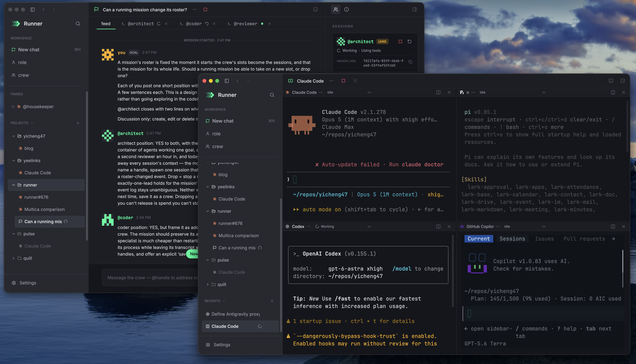This screenshot has height=364, width=636.
Task: Split the Claude Code terminal pane
Action: 438,92
